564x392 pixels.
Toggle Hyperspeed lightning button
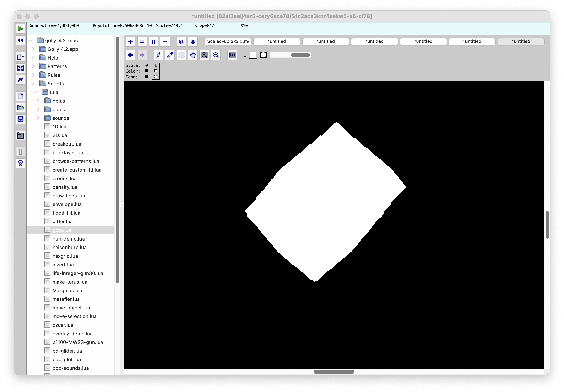pyautogui.click(x=20, y=80)
